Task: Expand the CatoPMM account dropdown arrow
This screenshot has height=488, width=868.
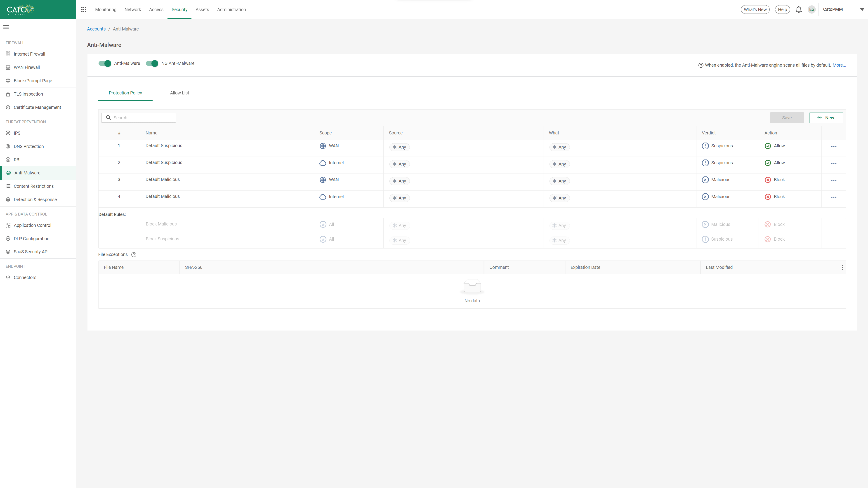Action: point(862,9)
